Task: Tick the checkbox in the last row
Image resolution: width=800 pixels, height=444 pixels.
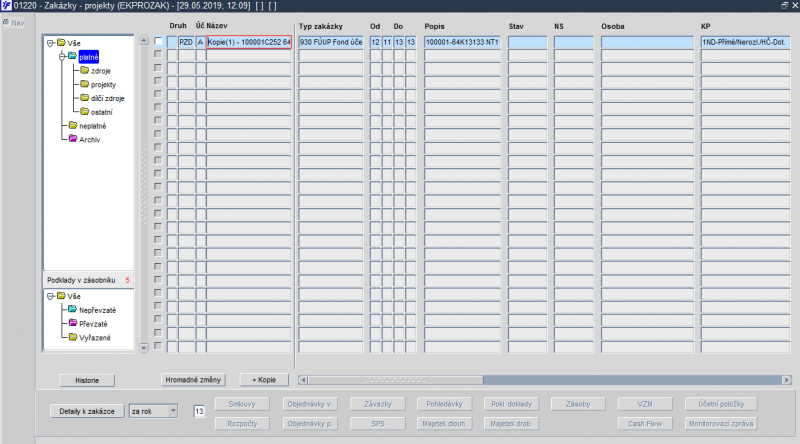Action: click(x=158, y=346)
